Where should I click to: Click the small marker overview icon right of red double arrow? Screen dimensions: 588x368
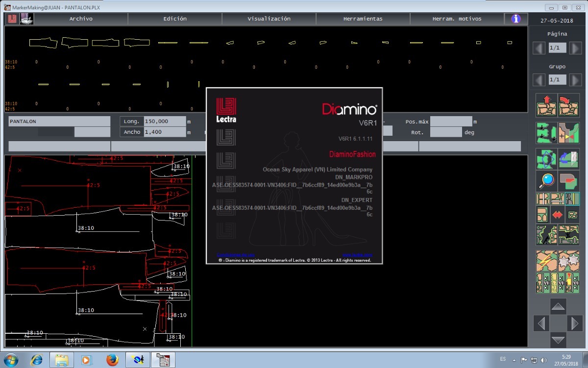[x=572, y=214]
